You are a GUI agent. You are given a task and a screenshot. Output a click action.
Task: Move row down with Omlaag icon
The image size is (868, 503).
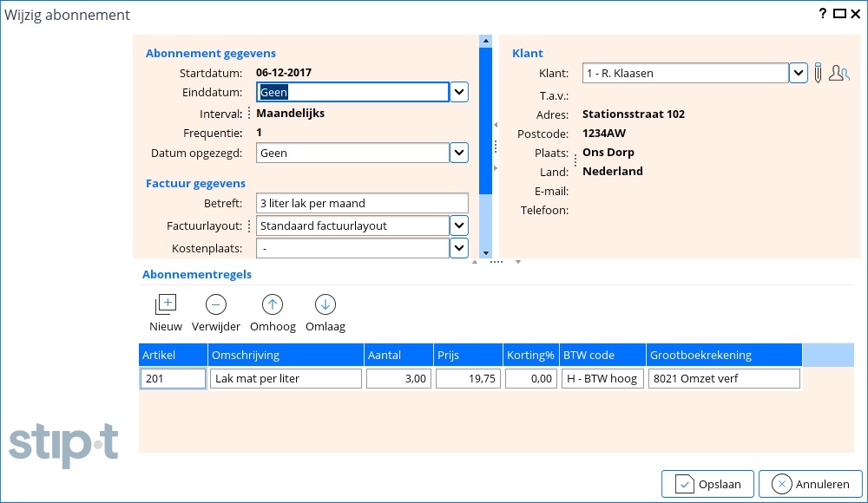point(325,304)
